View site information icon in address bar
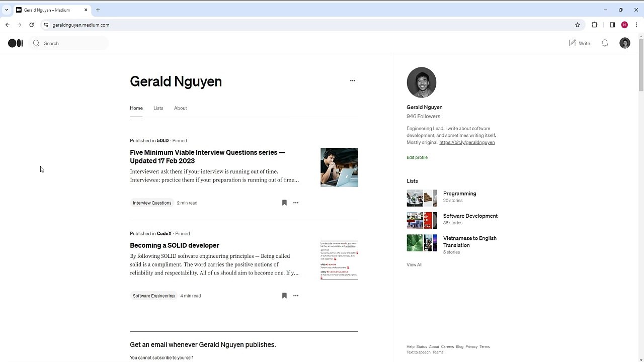Viewport: 644px width, 362px height. click(46, 25)
